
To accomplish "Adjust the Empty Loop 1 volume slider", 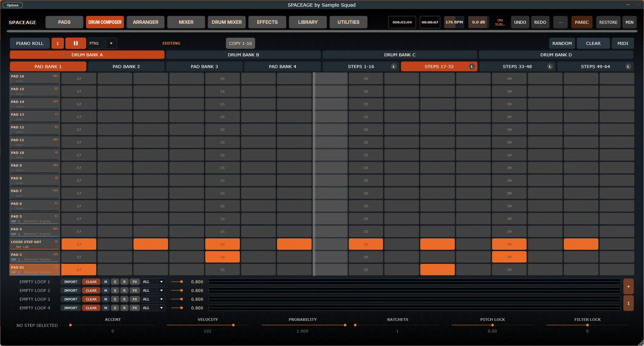I will tap(177, 282).
